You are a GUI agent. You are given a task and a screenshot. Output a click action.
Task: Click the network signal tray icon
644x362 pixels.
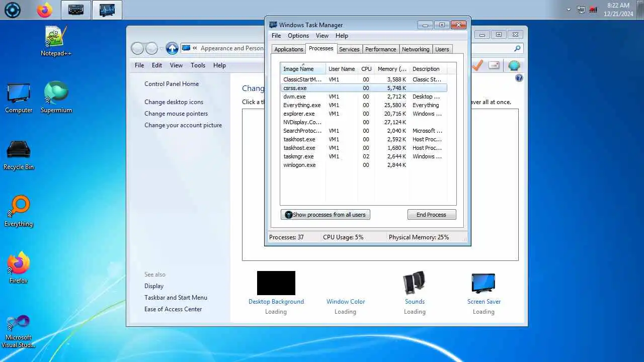click(593, 10)
